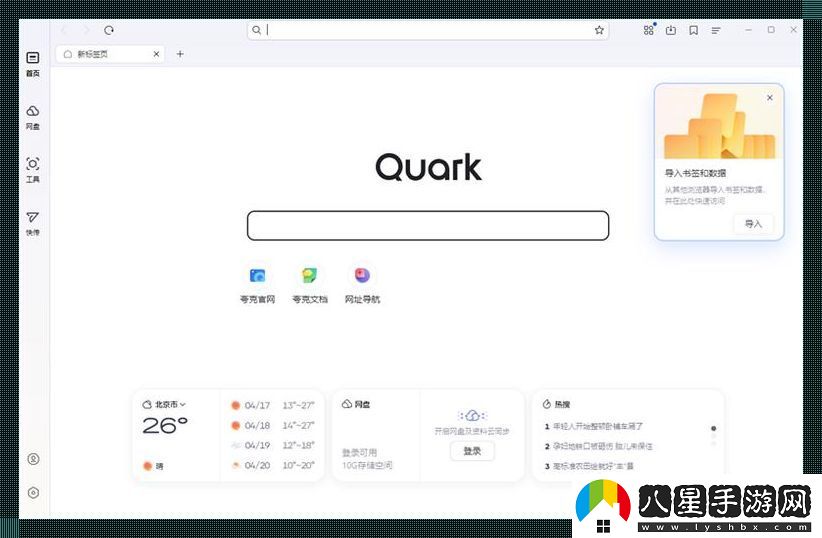This screenshot has width=822, height=538.
Task: Select the 新标签页 tab
Action: (x=110, y=54)
